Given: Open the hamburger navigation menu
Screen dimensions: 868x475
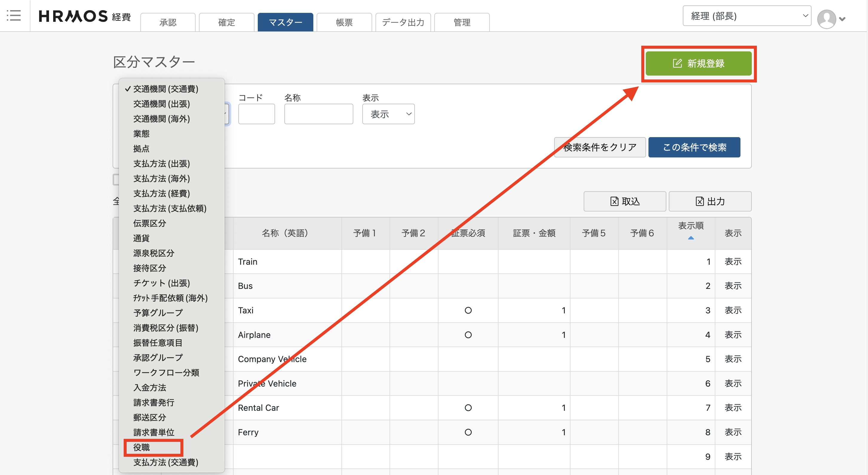Looking at the screenshot, I should pos(14,16).
